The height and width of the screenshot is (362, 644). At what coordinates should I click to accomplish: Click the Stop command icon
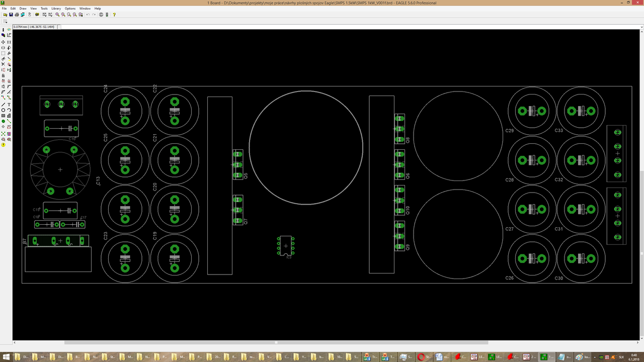pyautogui.click(x=101, y=15)
